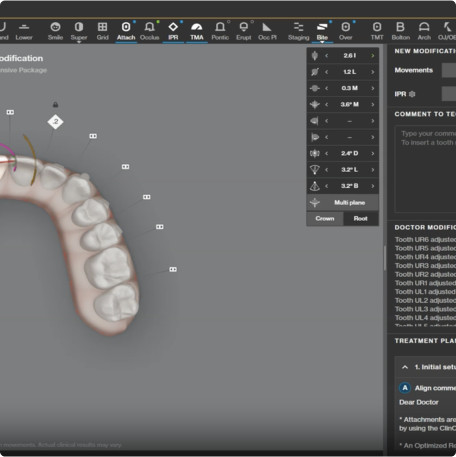Switch to the Root tab
The width and height of the screenshot is (456, 457).
tap(360, 219)
